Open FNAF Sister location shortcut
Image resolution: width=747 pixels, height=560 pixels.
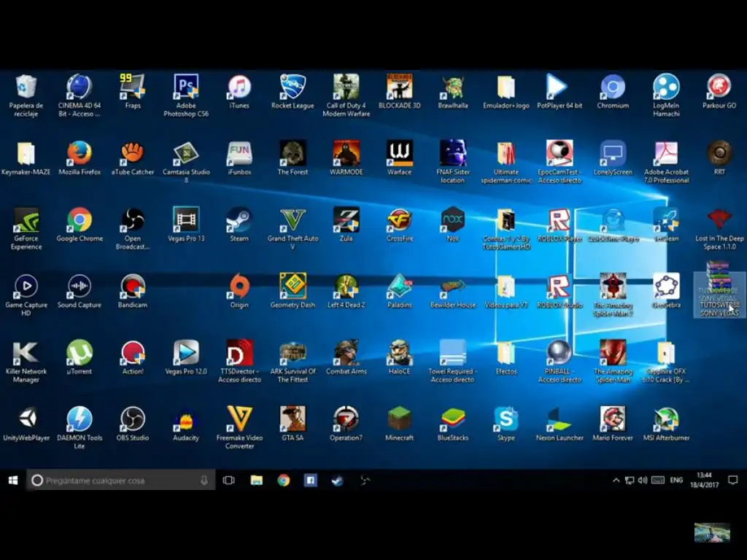pyautogui.click(x=452, y=153)
